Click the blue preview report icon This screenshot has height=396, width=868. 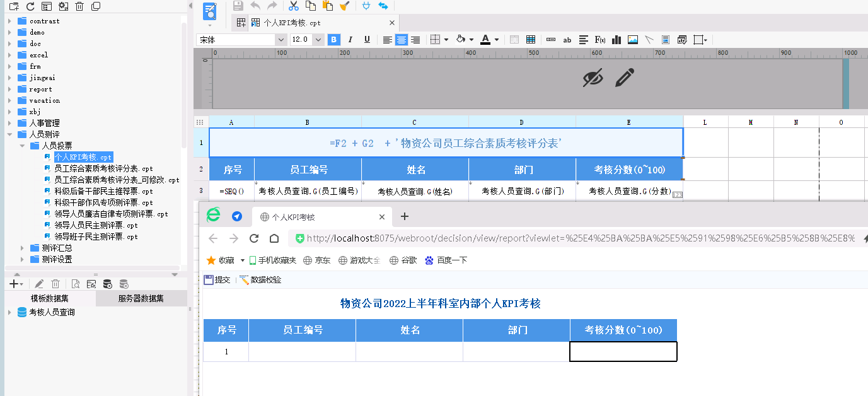pos(210,11)
